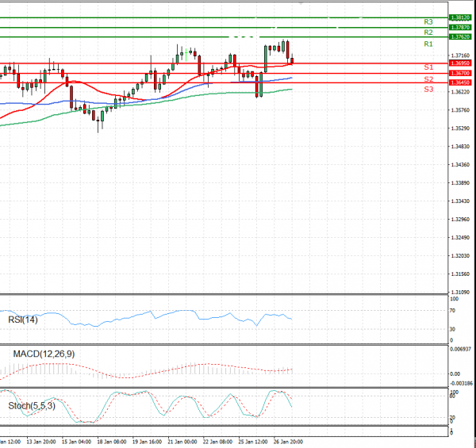476x448 pixels.
Task: Select the RSI(14) indicator label
Action: (23, 320)
